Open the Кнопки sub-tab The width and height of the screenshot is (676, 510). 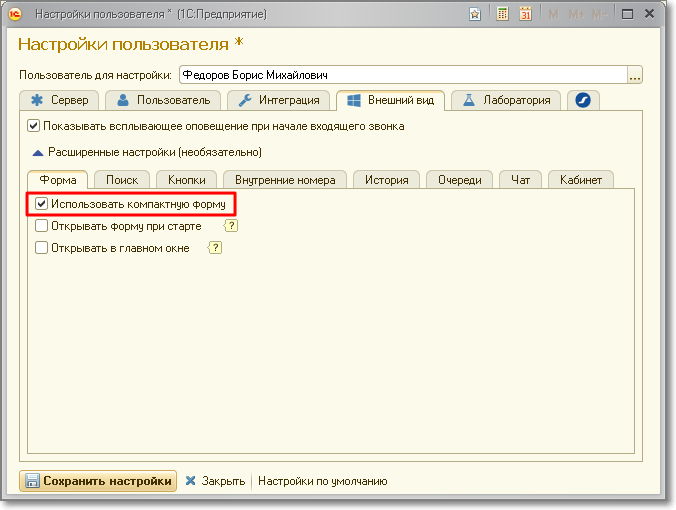(187, 180)
